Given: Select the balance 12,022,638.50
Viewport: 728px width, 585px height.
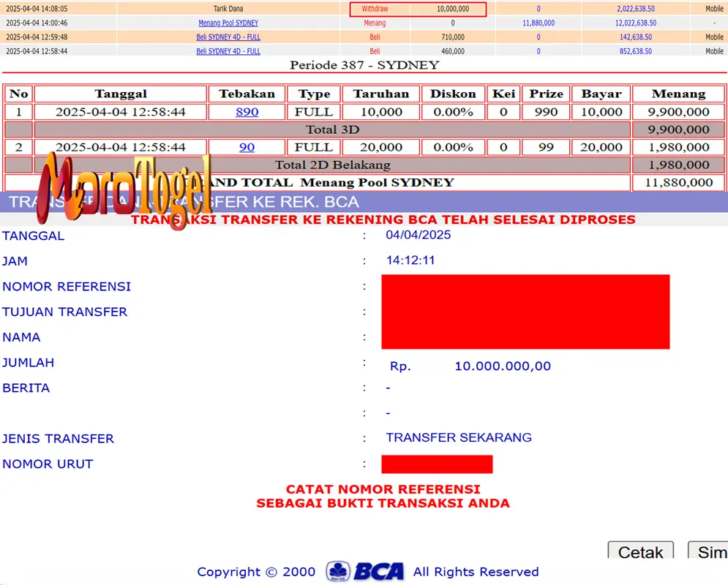Looking at the screenshot, I should [636, 23].
